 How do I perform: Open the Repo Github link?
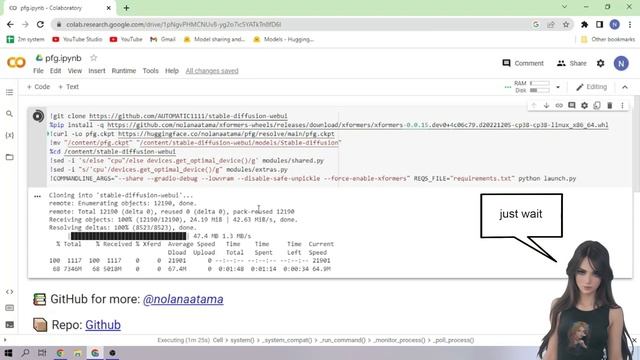[103, 325]
